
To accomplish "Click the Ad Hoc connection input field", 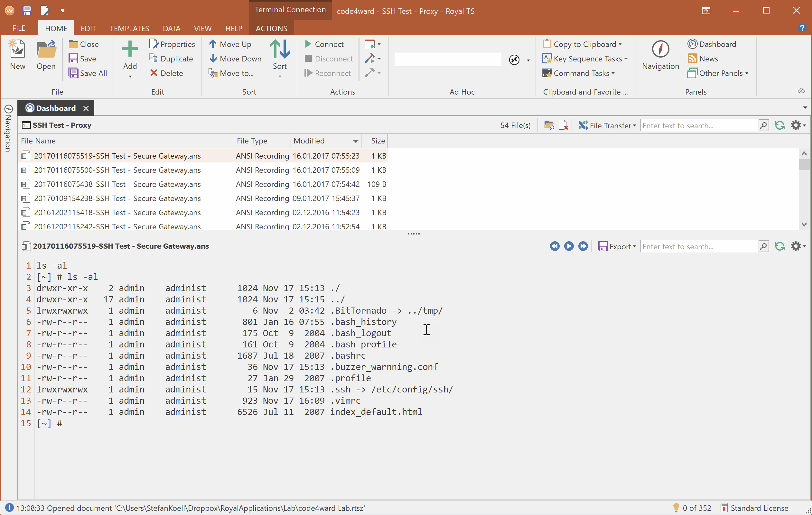I will [x=447, y=60].
